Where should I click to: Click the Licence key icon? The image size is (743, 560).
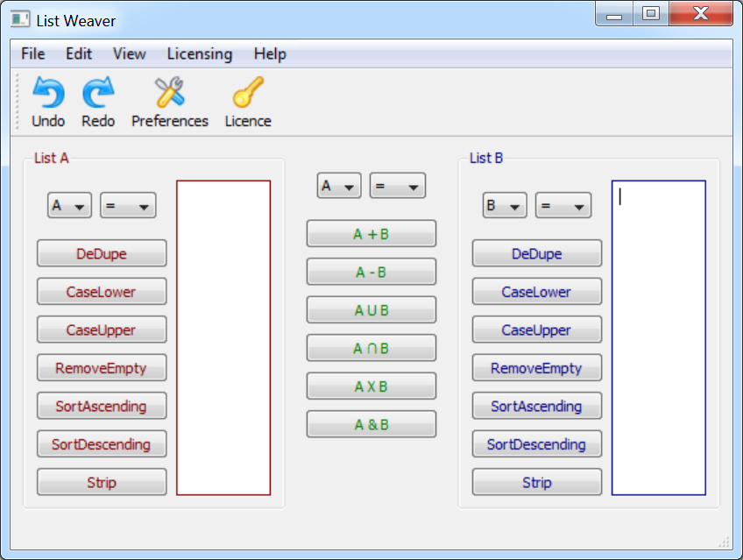click(x=247, y=93)
